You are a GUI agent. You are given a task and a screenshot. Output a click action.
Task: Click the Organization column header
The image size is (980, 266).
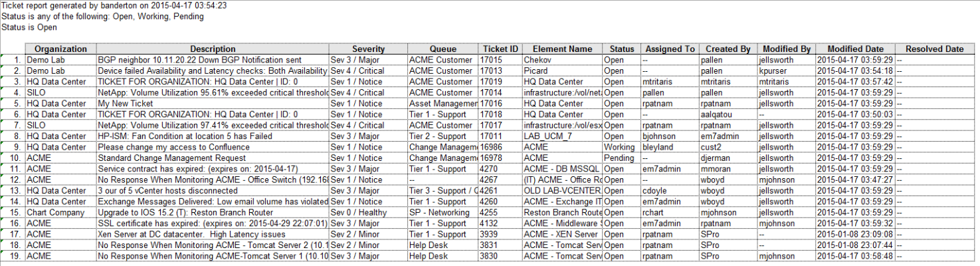tap(60, 49)
